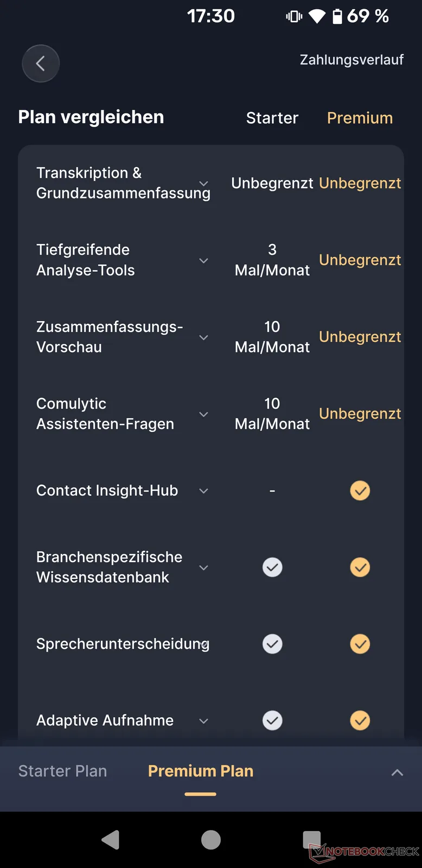
Task: Expand Tiefgreifende Analyse-Tools details
Action: click(204, 260)
